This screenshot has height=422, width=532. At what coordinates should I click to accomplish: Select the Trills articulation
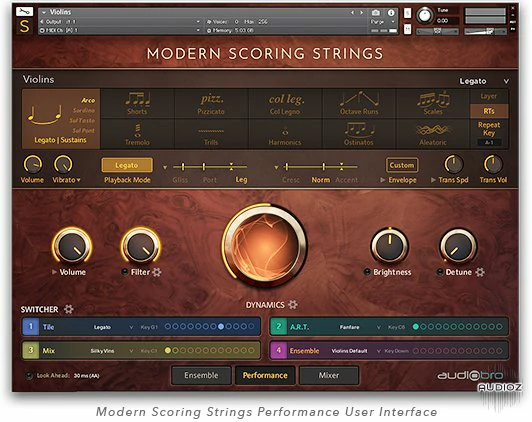click(x=211, y=134)
